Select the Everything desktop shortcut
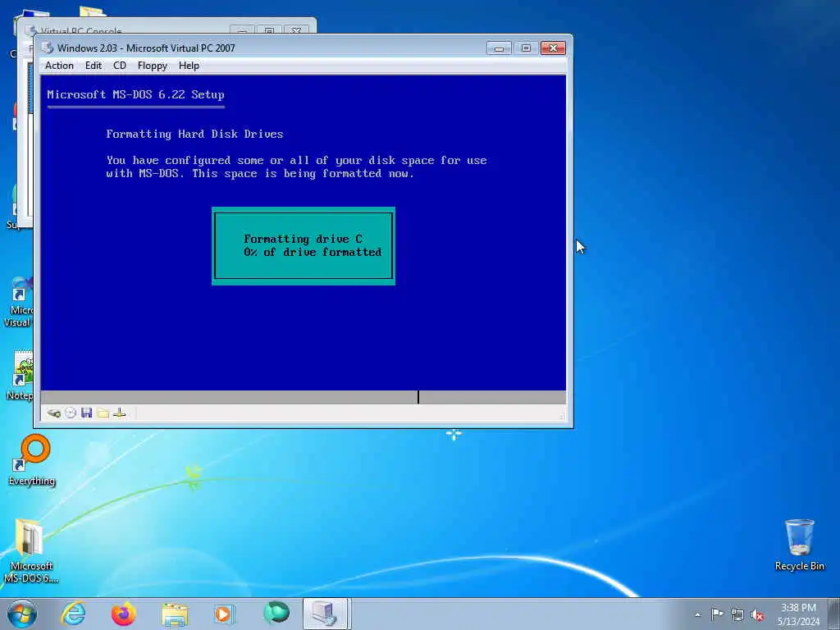Image resolution: width=840 pixels, height=630 pixels. point(32,461)
